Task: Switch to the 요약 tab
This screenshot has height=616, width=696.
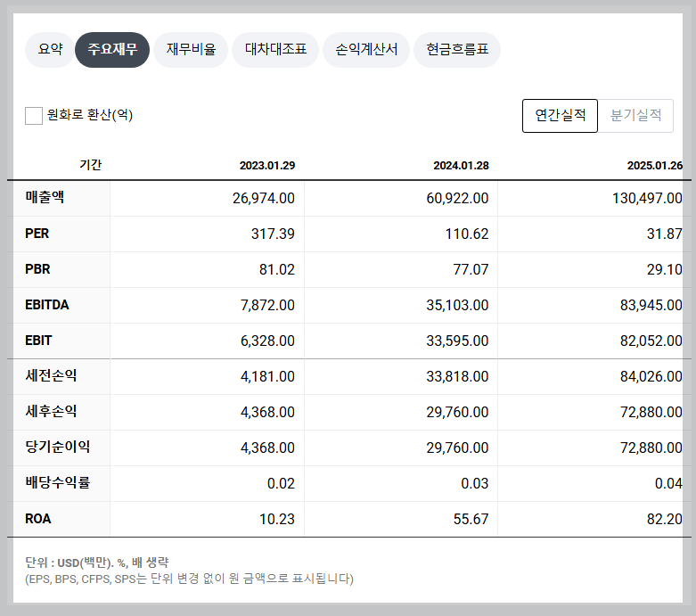Action: [x=50, y=49]
